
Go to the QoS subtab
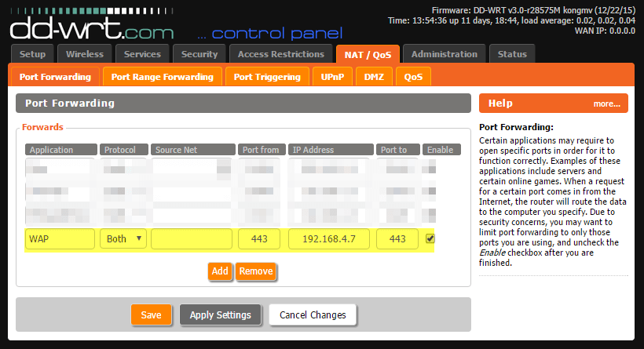[413, 77]
